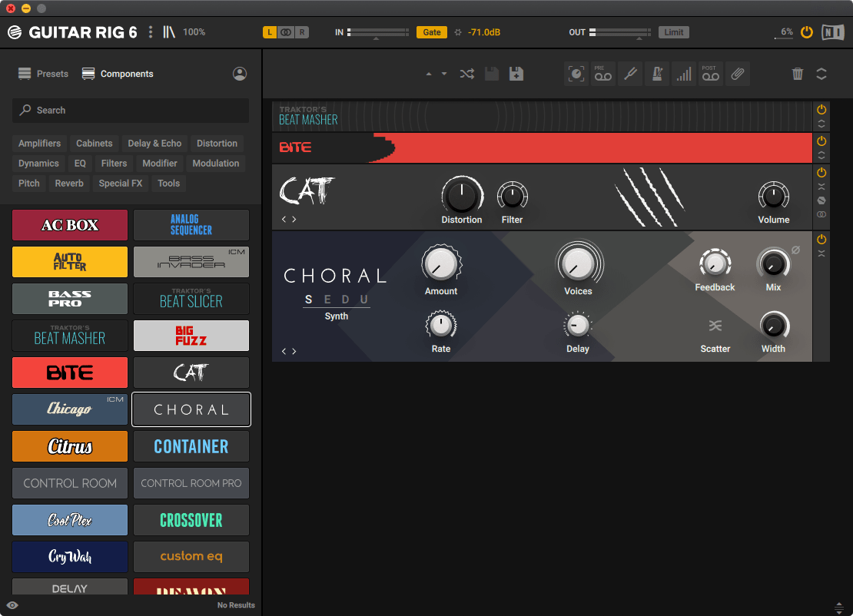
Task: Open the POST tape deck
Action: tap(709, 74)
